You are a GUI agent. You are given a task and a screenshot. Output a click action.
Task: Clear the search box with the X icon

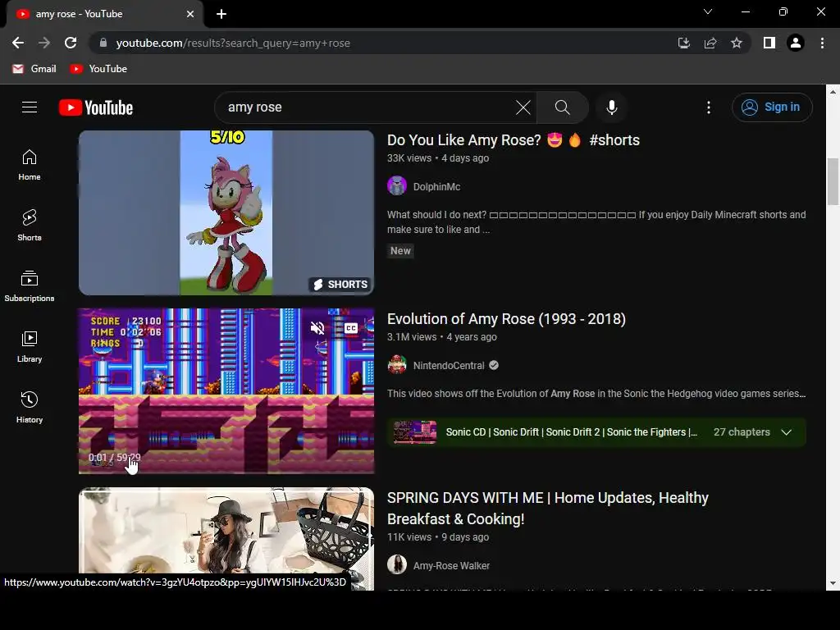pos(523,107)
